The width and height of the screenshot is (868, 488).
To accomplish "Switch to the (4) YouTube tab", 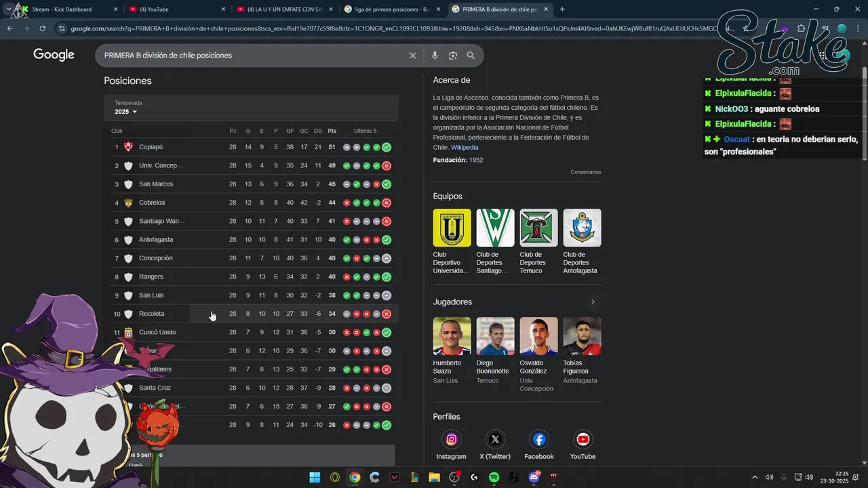I will pos(176,9).
